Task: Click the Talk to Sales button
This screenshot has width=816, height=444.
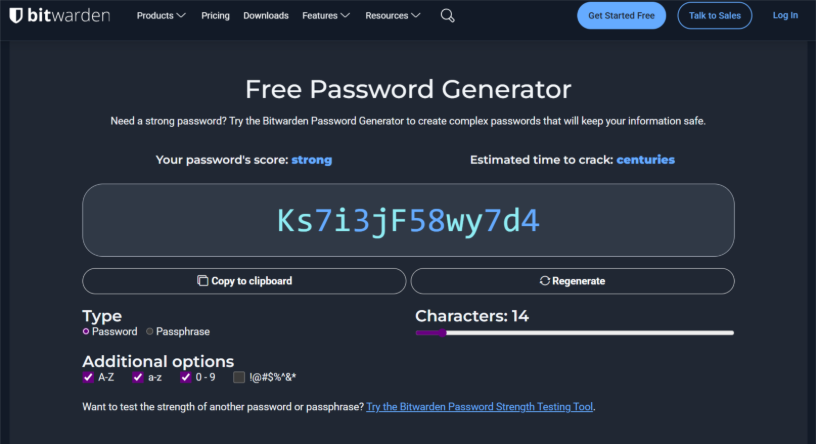Action: [714, 16]
